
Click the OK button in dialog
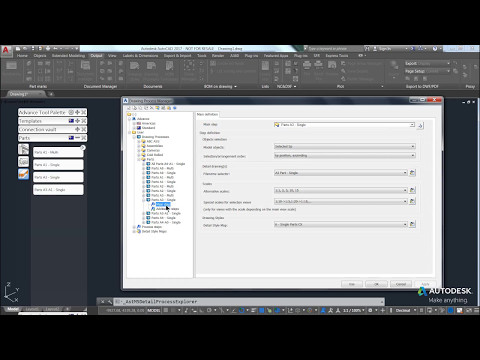pos(376,284)
